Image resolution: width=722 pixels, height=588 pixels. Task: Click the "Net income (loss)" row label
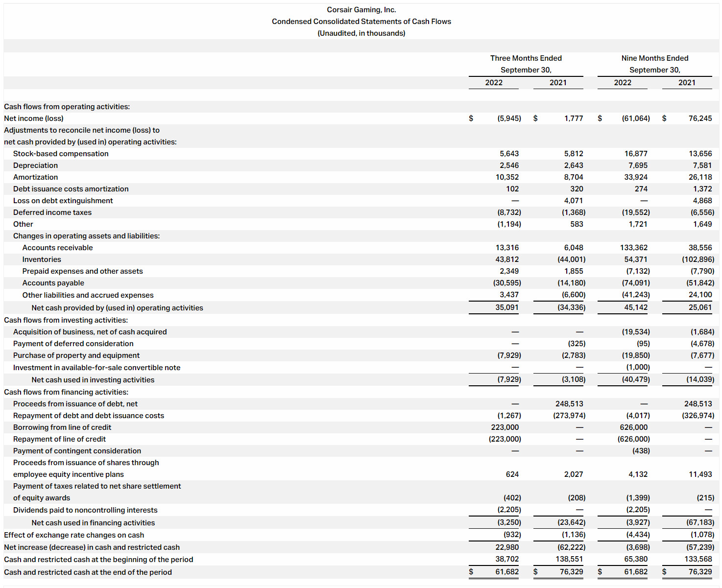[x=34, y=118]
